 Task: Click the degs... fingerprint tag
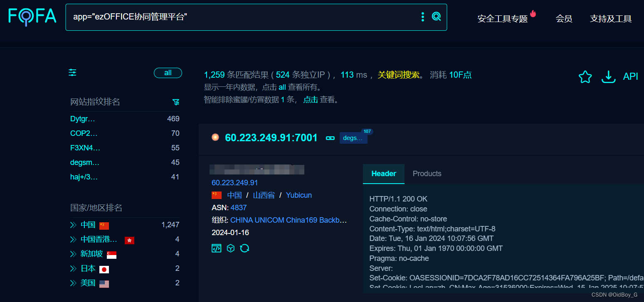click(353, 138)
